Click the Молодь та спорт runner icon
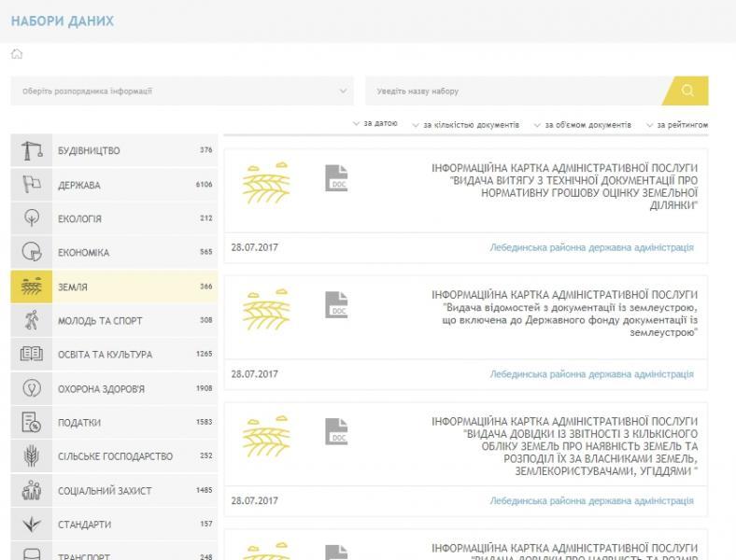 [32, 320]
